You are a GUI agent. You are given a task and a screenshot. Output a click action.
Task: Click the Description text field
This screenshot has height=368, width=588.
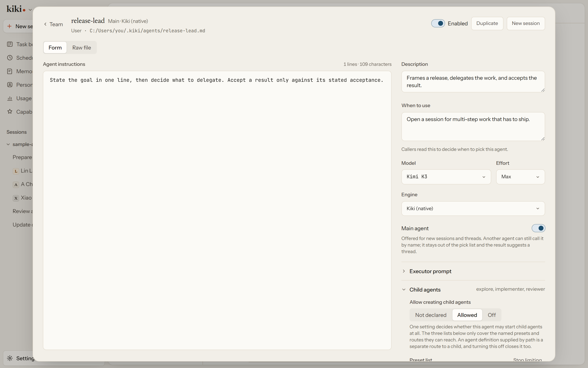coord(473,82)
